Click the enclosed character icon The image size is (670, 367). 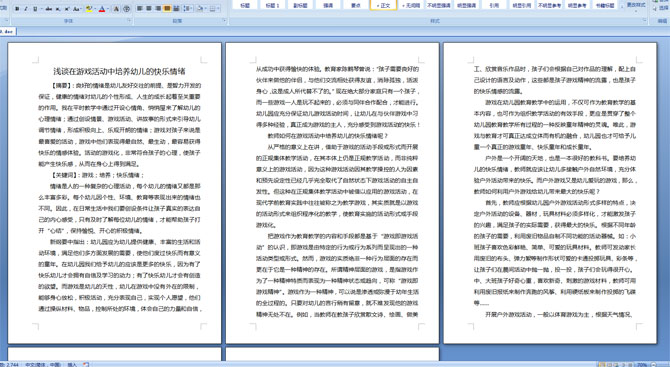(126, 9)
